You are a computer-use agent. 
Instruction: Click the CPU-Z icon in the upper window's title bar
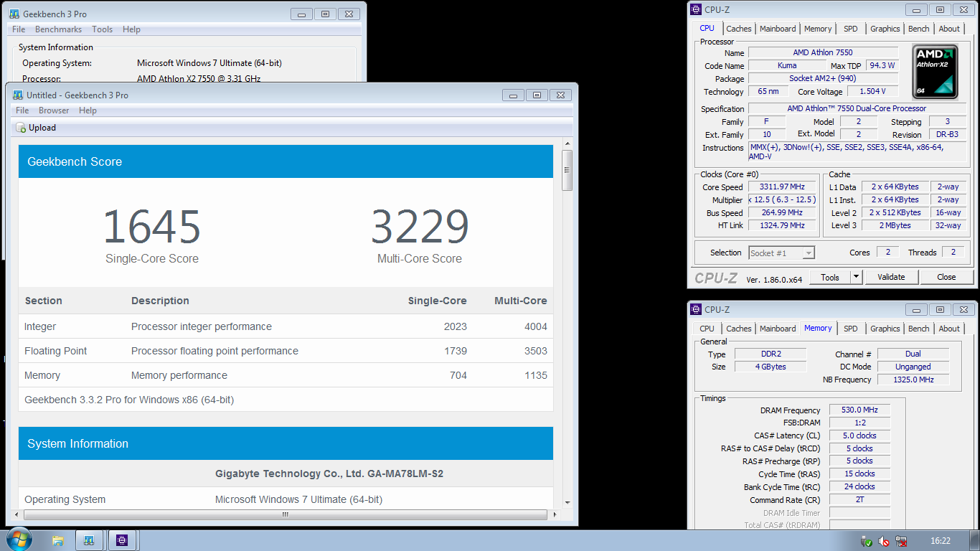click(695, 9)
